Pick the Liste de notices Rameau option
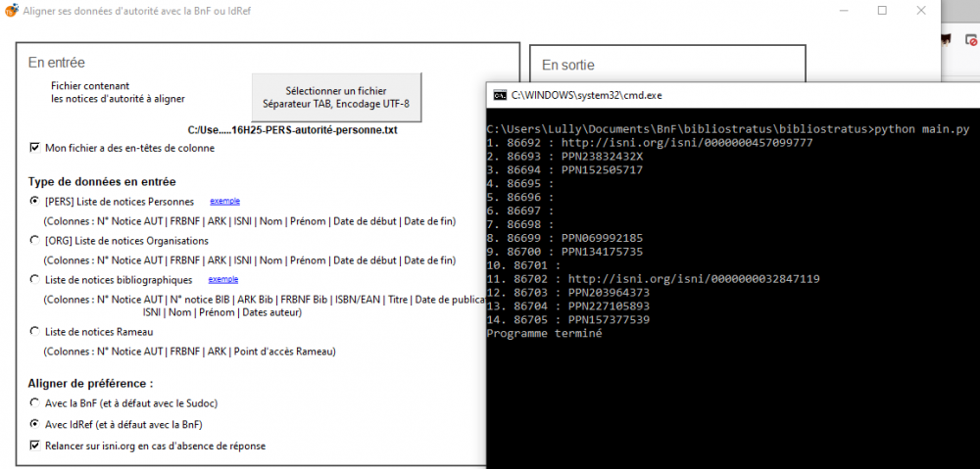Viewport: 980px width, 469px height. pos(35,332)
